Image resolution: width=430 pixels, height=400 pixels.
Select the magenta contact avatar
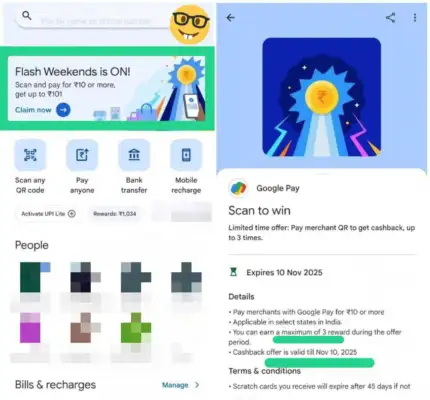(30, 328)
